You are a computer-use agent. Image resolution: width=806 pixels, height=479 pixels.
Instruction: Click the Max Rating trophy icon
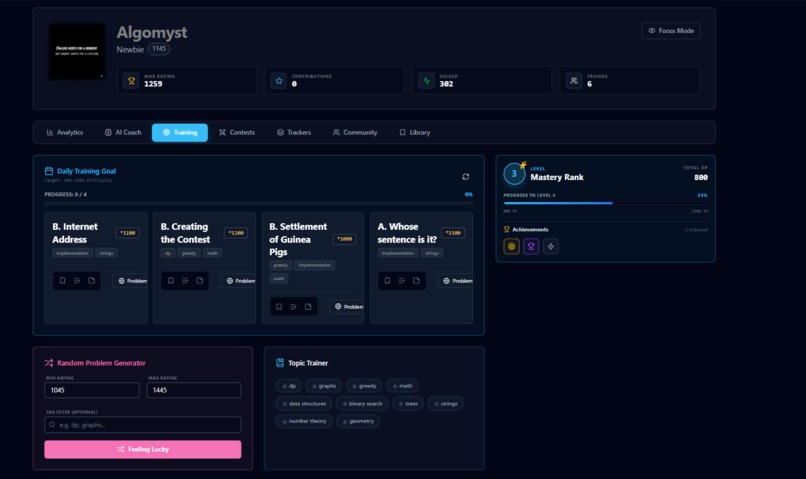pos(131,81)
